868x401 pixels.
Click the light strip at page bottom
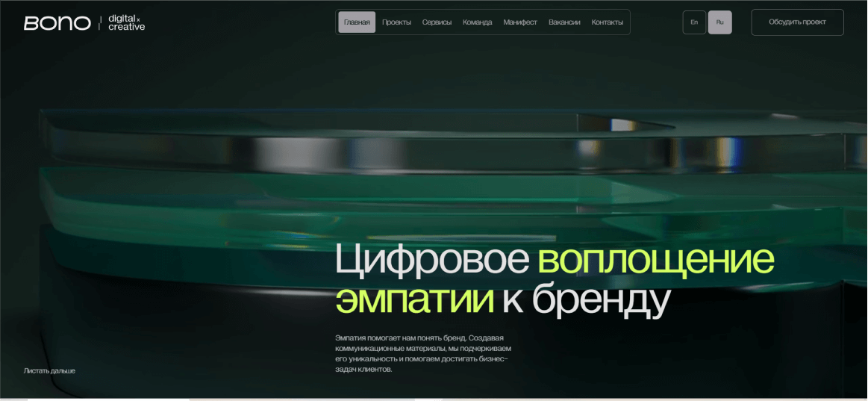click(x=434, y=399)
